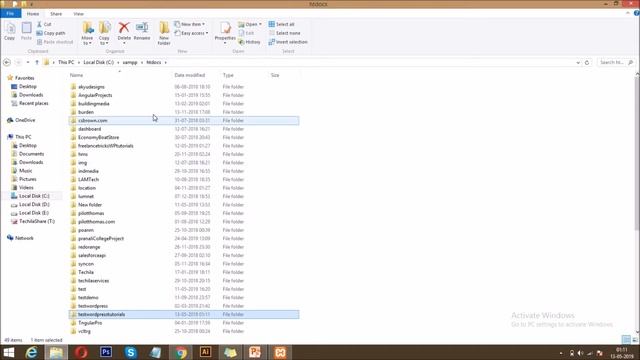The height and width of the screenshot is (360, 640).
Task: Sort by the Name column header
Action: 76,75
